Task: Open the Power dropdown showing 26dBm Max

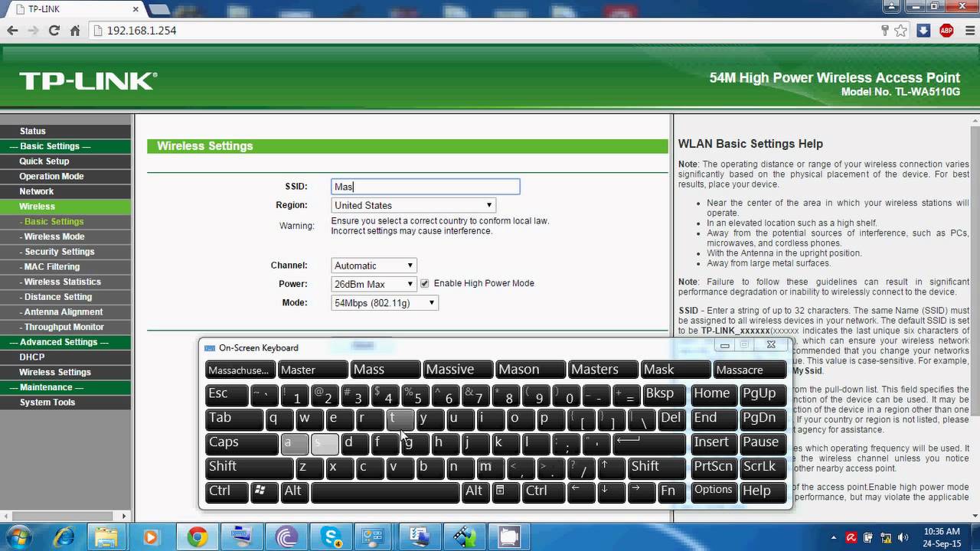Action: (374, 284)
